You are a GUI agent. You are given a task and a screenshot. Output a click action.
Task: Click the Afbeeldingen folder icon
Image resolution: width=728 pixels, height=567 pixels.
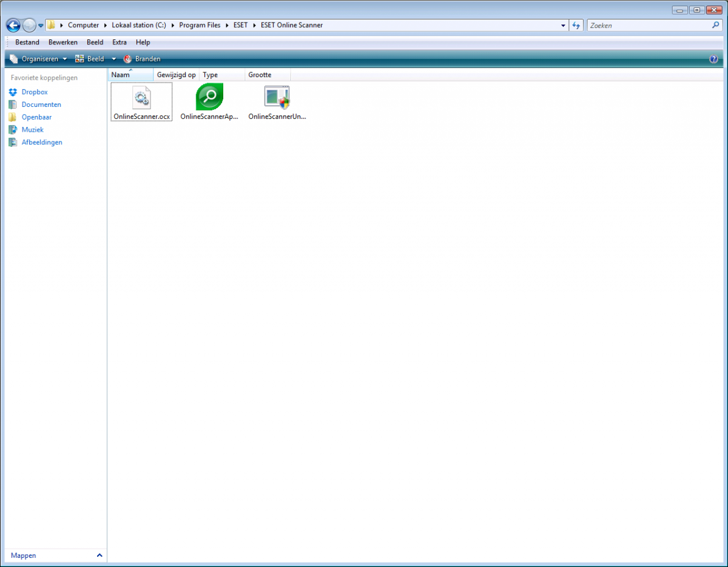tap(13, 143)
